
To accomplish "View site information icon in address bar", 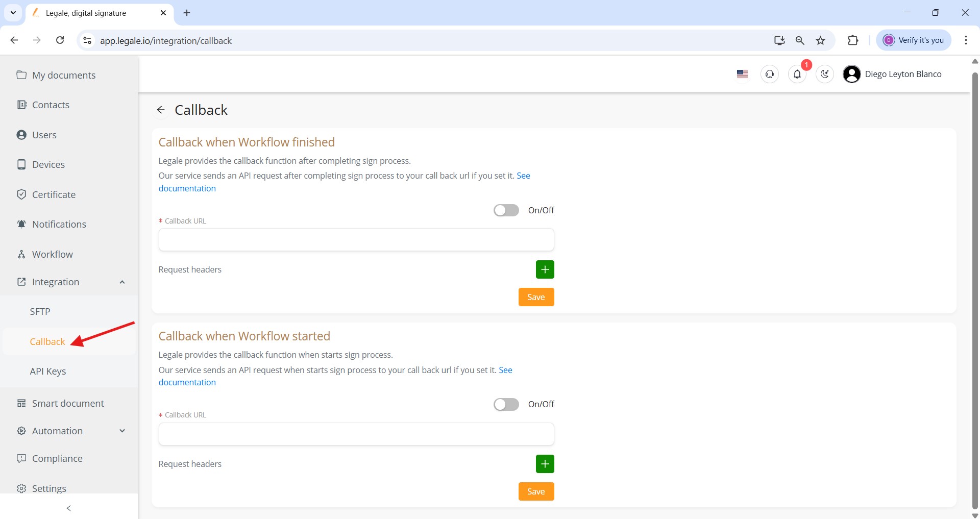I will click(87, 40).
